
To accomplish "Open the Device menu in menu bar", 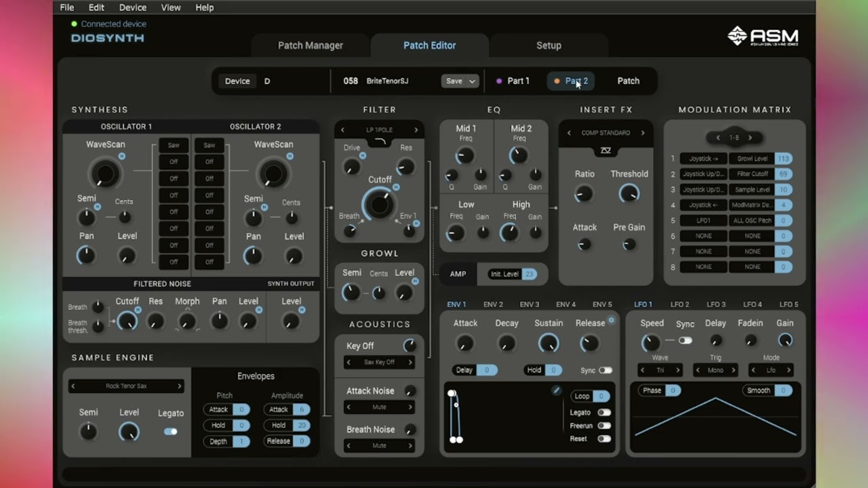I will point(133,7).
